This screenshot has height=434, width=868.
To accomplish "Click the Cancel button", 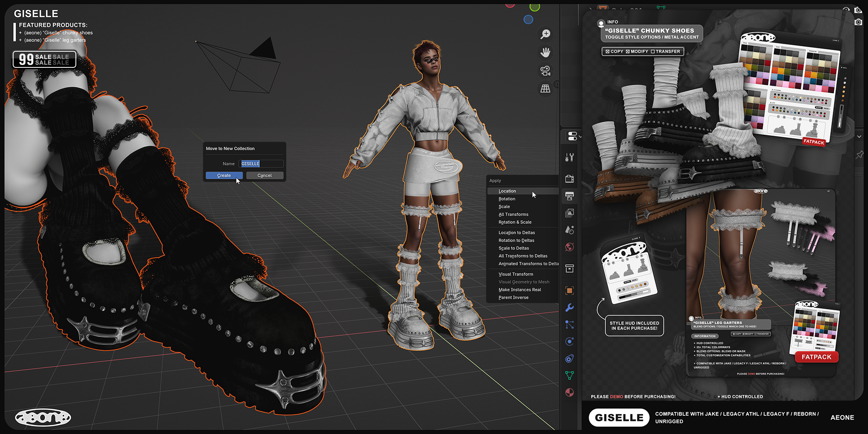I will pos(264,175).
